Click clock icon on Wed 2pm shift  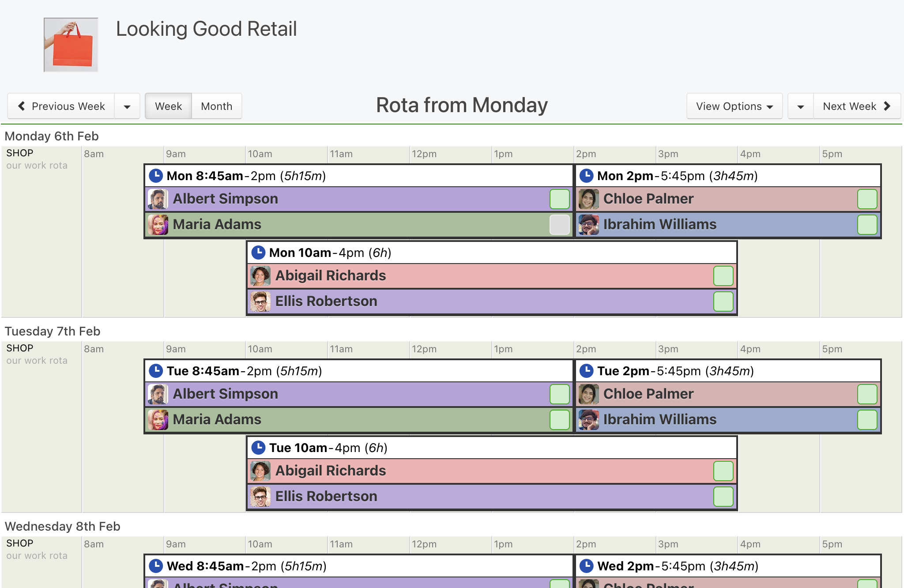click(x=586, y=566)
